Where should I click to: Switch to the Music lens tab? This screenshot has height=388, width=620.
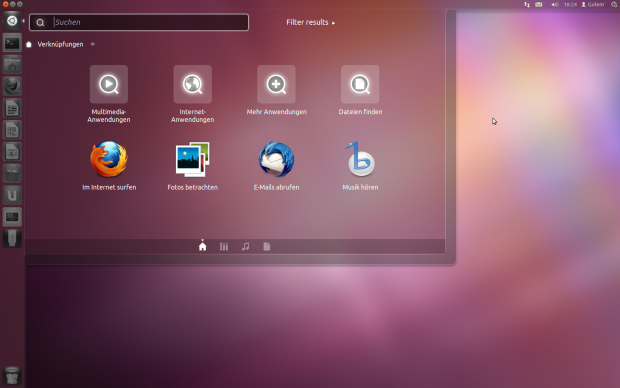[245, 246]
